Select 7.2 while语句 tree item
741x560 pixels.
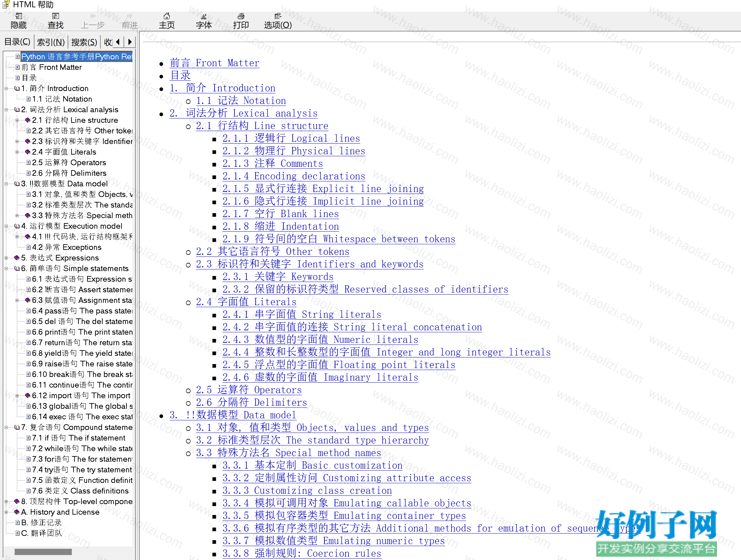[82, 449]
